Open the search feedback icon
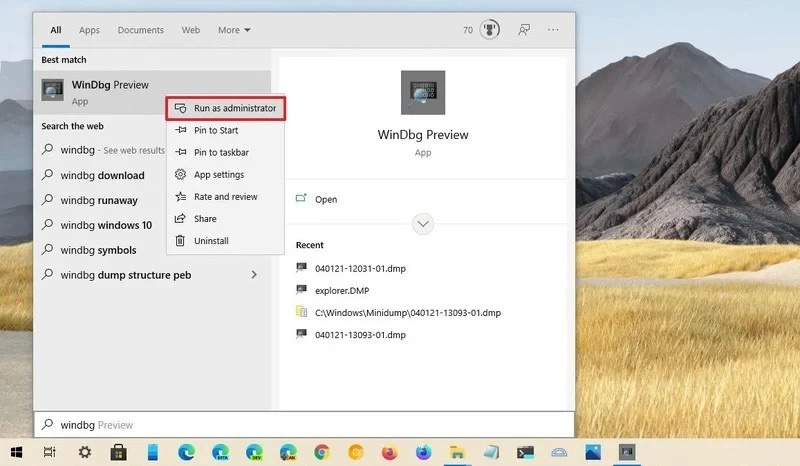Image resolution: width=800 pixels, height=466 pixels. click(523, 30)
